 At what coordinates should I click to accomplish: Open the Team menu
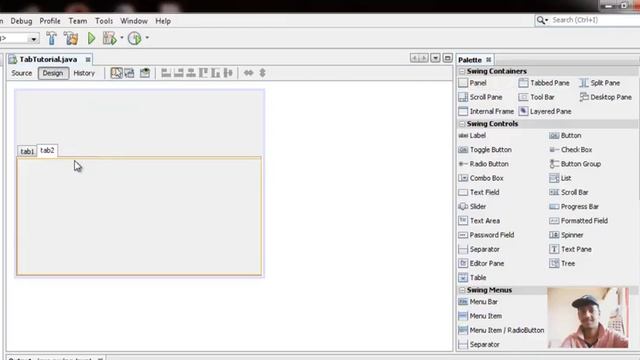[x=78, y=21]
